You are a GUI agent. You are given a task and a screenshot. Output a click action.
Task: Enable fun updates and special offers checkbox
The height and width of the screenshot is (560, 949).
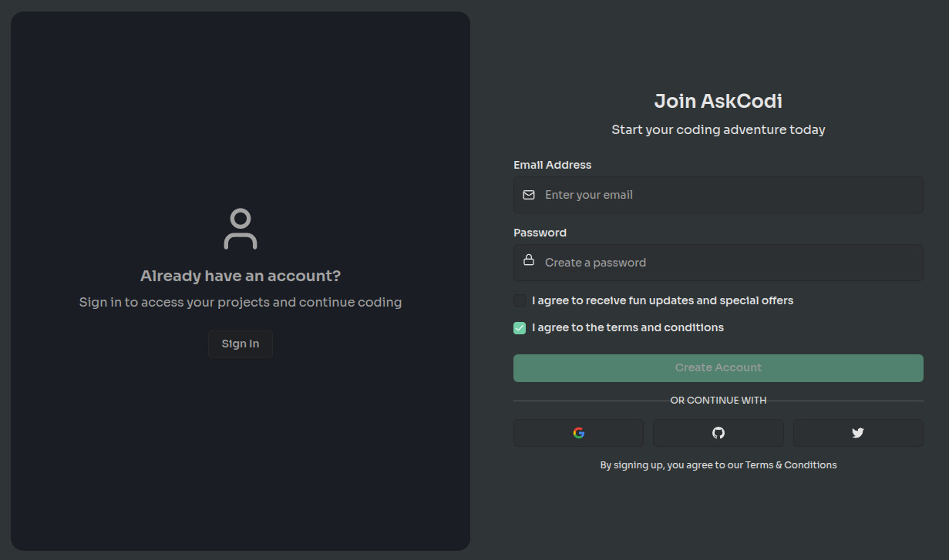click(520, 300)
